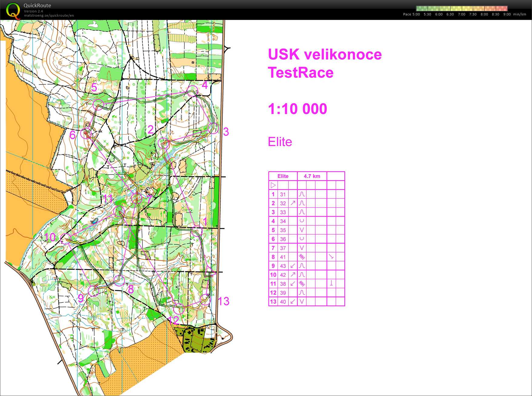Click control circle 10 on the map
The height and width of the screenshot is (396, 532).
(x=66, y=239)
